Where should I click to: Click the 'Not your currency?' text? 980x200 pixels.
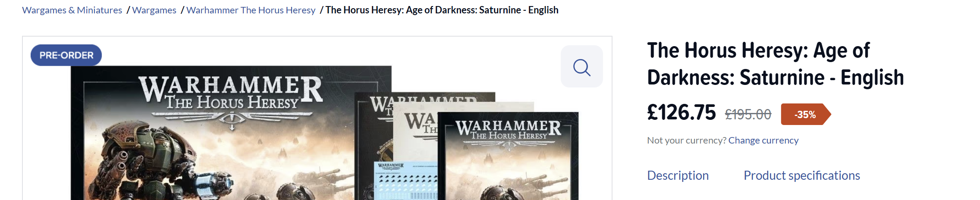pos(687,140)
